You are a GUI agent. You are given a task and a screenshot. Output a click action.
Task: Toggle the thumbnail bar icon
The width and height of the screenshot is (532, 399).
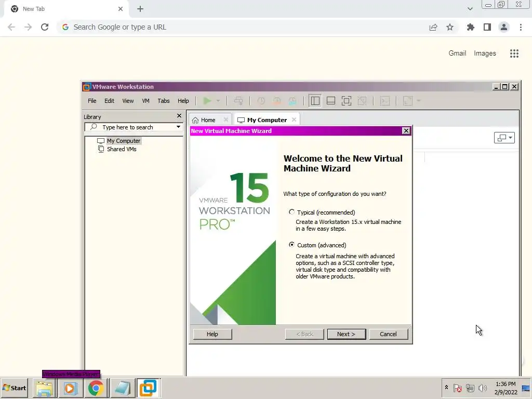[331, 101]
